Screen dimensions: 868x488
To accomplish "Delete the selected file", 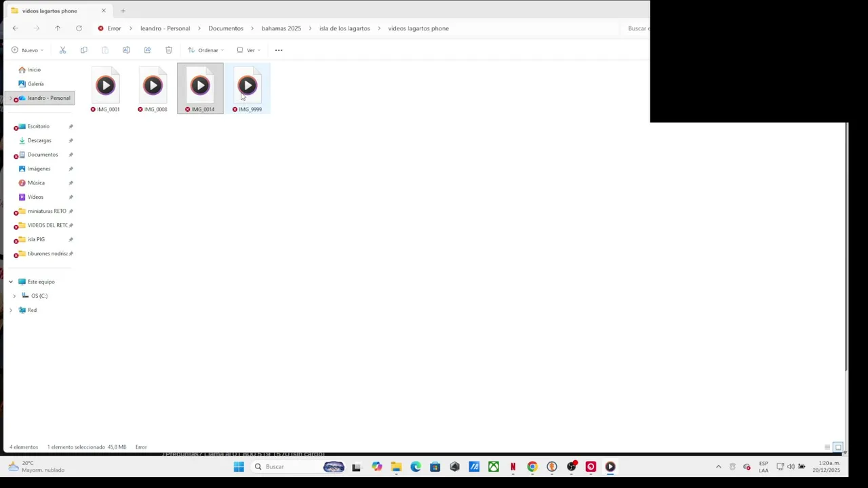I will [168, 50].
